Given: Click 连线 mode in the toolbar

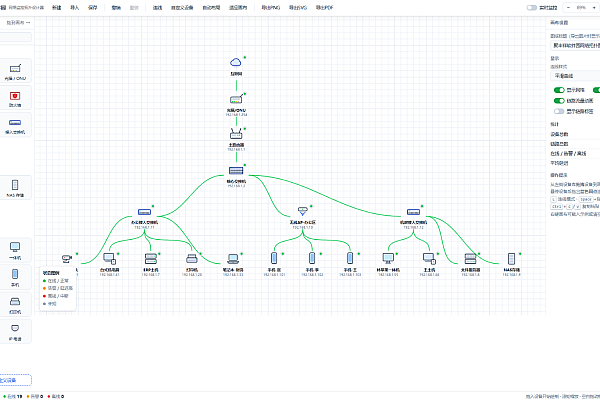Looking at the screenshot, I should [157, 8].
